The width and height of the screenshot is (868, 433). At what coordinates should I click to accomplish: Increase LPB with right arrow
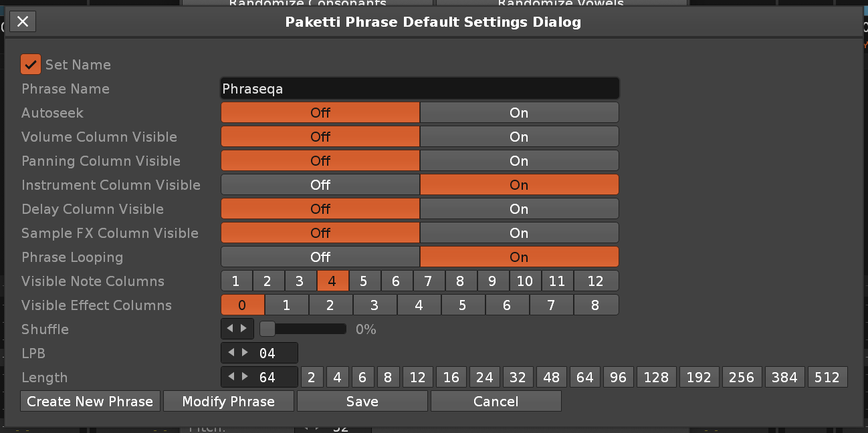pos(244,353)
